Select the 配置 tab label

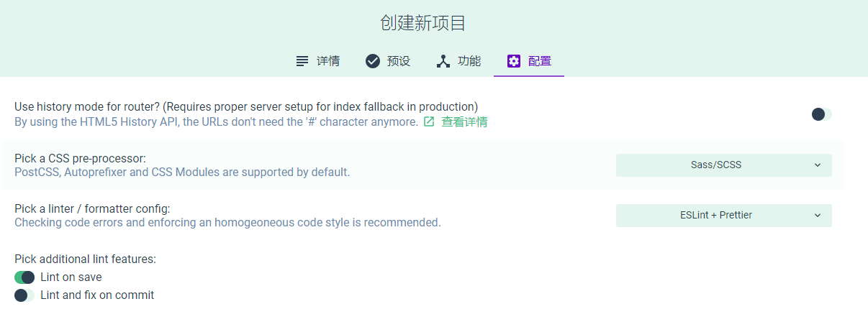pos(540,61)
